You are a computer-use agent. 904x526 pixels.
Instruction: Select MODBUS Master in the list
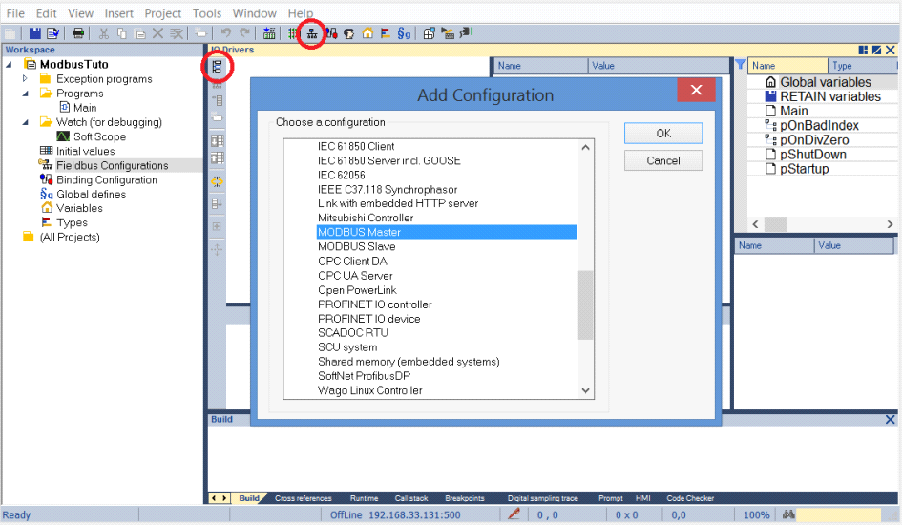click(x=447, y=232)
